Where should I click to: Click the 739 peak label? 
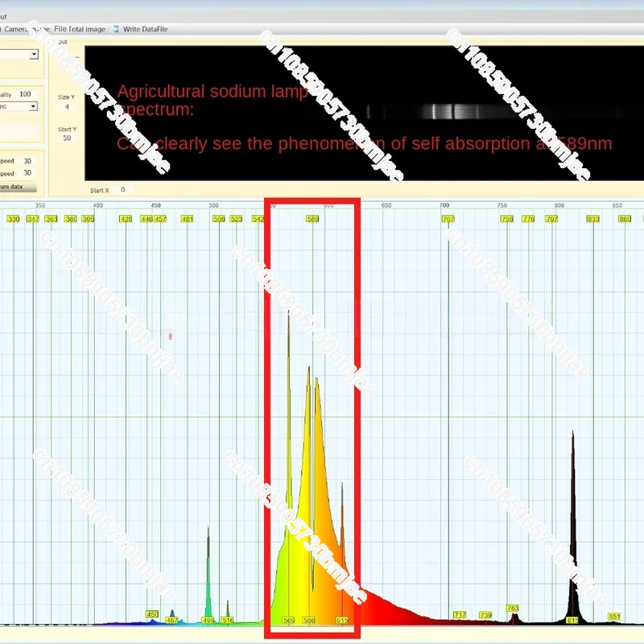(485, 615)
